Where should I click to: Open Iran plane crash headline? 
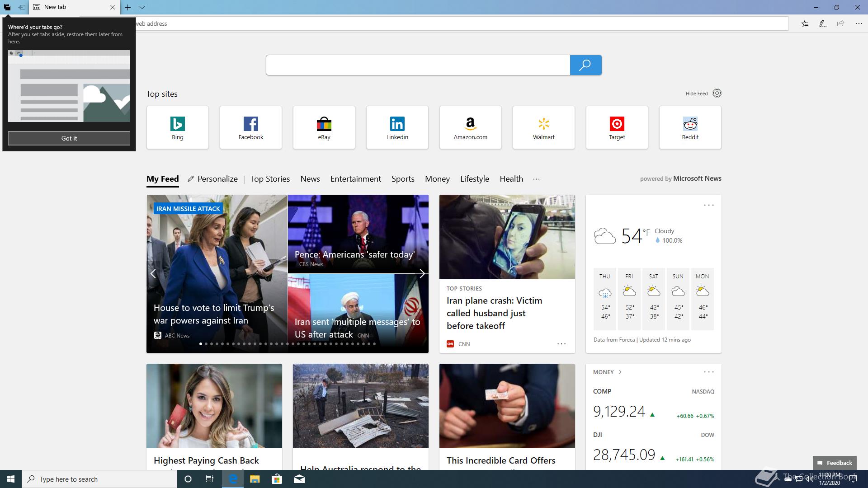[494, 313]
